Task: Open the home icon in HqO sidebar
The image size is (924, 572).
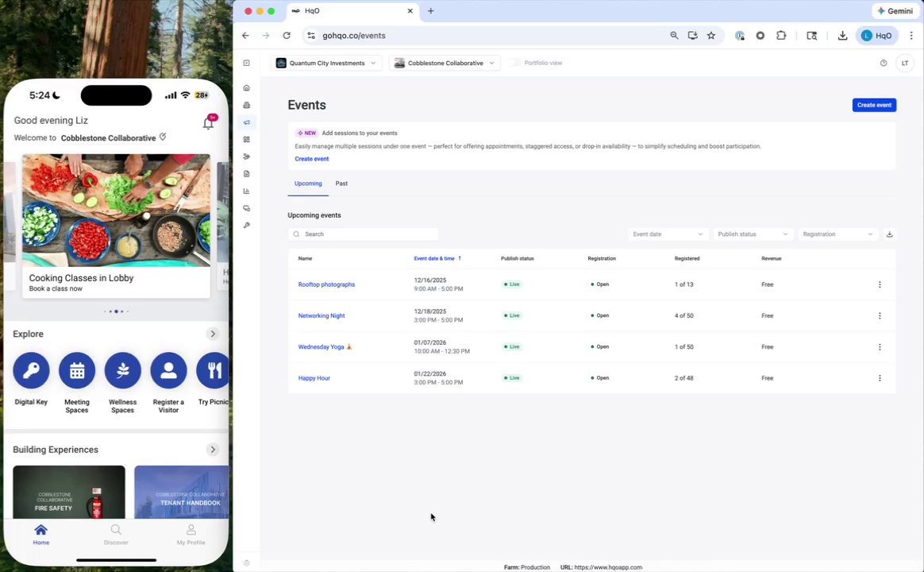Action: coord(246,88)
